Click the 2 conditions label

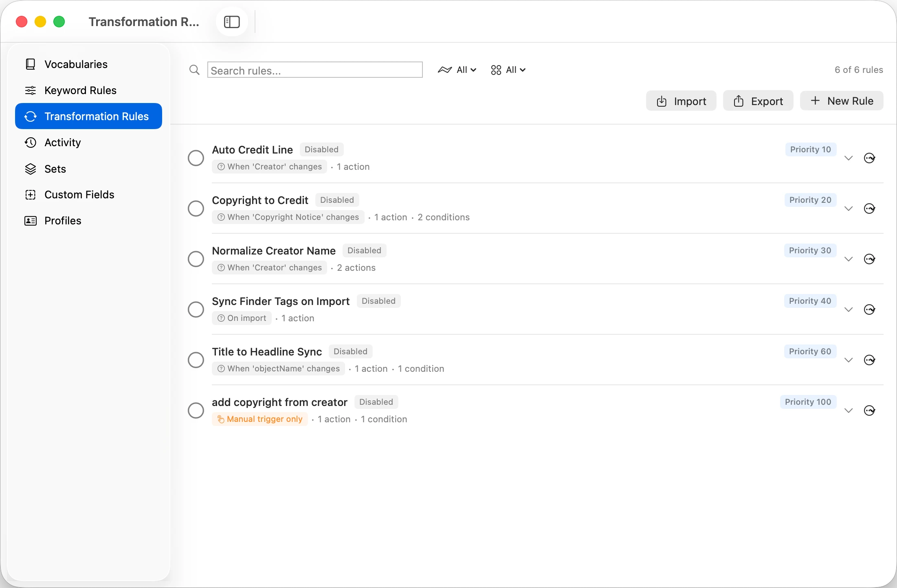coord(444,217)
